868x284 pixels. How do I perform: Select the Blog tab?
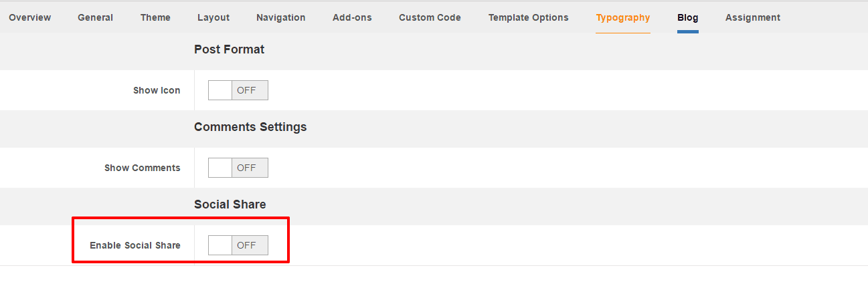(x=688, y=18)
